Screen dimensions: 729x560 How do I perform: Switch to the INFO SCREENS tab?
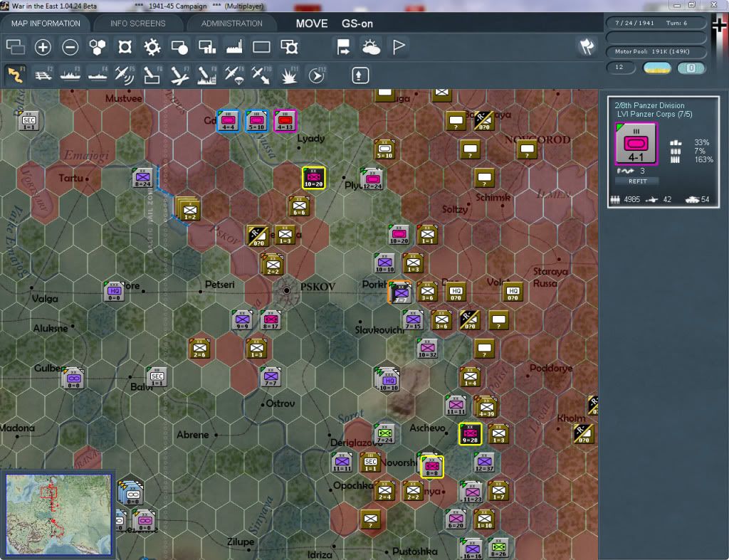coord(137,23)
